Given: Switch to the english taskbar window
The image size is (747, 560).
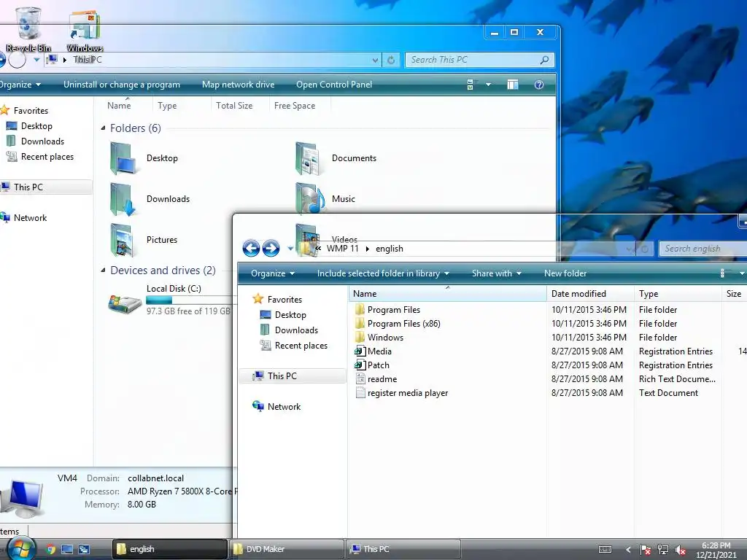Looking at the screenshot, I should pos(169,549).
